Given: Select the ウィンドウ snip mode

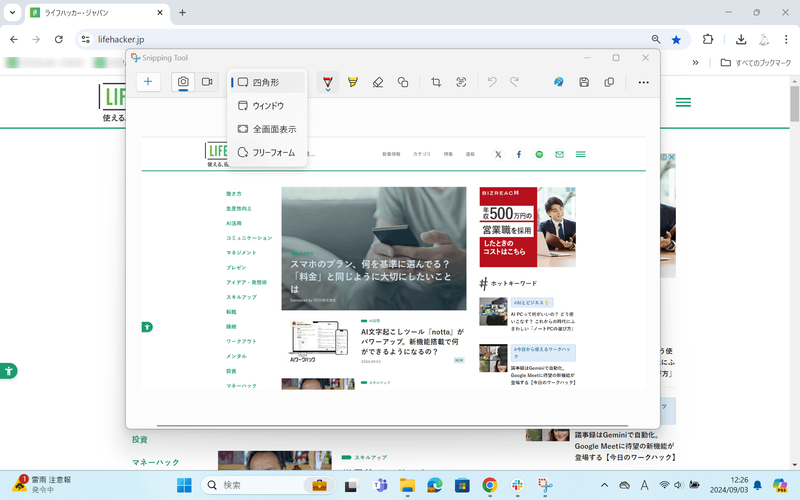Looking at the screenshot, I should point(268,105).
